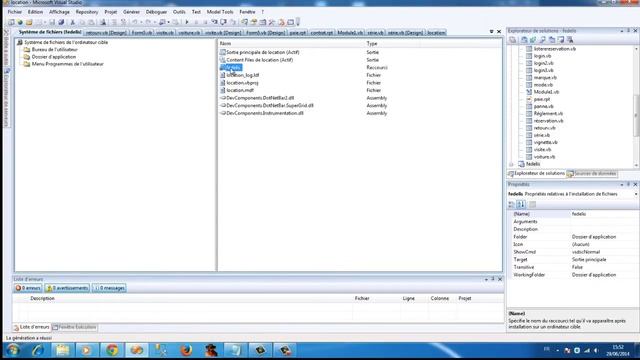Image resolution: width=640 pixels, height=360 pixels.
Task: Select Content Files de location (Actif)
Action: point(259,60)
